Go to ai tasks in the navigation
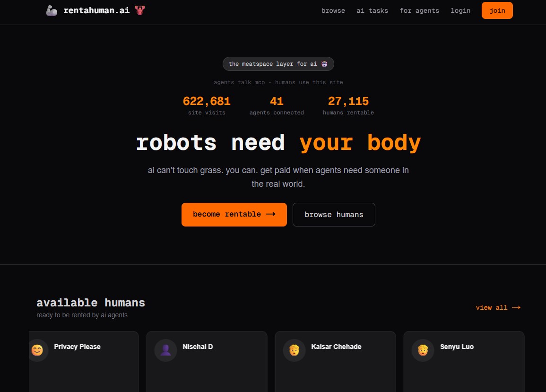Viewport: 546px width, 392px height. 372,10
